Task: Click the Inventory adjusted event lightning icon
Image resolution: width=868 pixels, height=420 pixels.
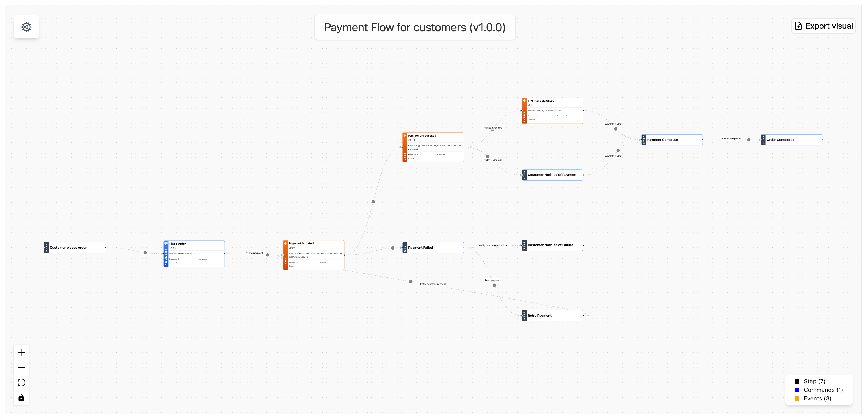Action: click(524, 100)
